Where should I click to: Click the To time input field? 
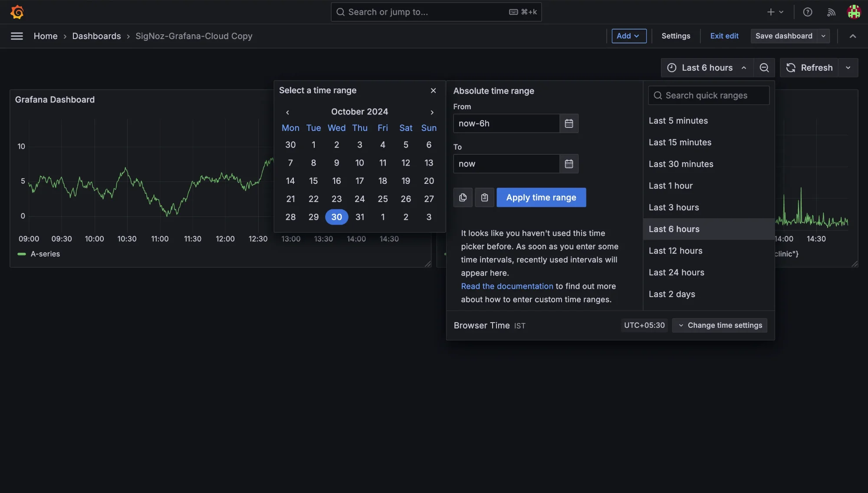click(x=506, y=164)
